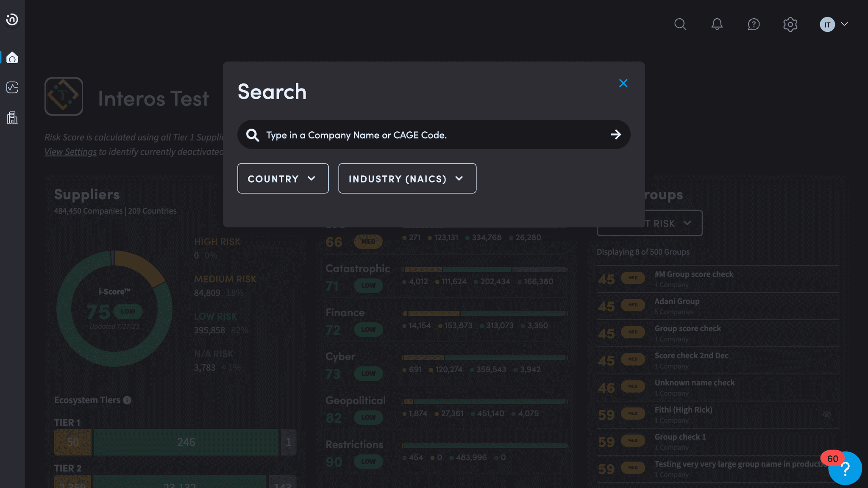
Task: Click Tier 1 low risk segment 246
Action: point(186,442)
